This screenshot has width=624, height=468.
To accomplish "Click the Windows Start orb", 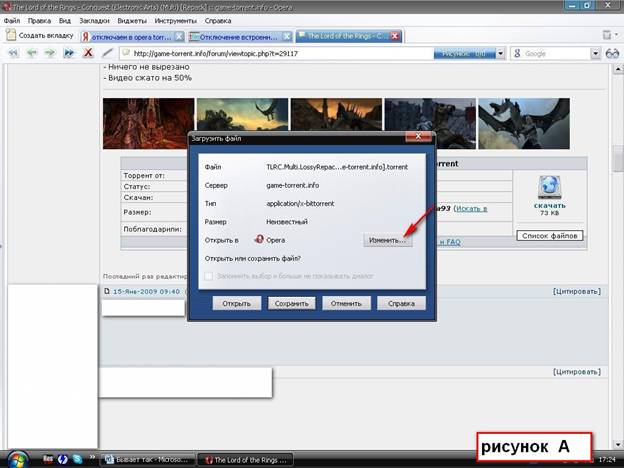I will (17, 460).
